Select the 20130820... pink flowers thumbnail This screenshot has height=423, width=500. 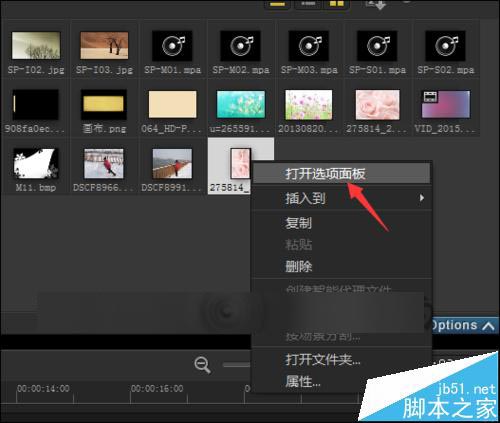pyautogui.click(x=309, y=104)
